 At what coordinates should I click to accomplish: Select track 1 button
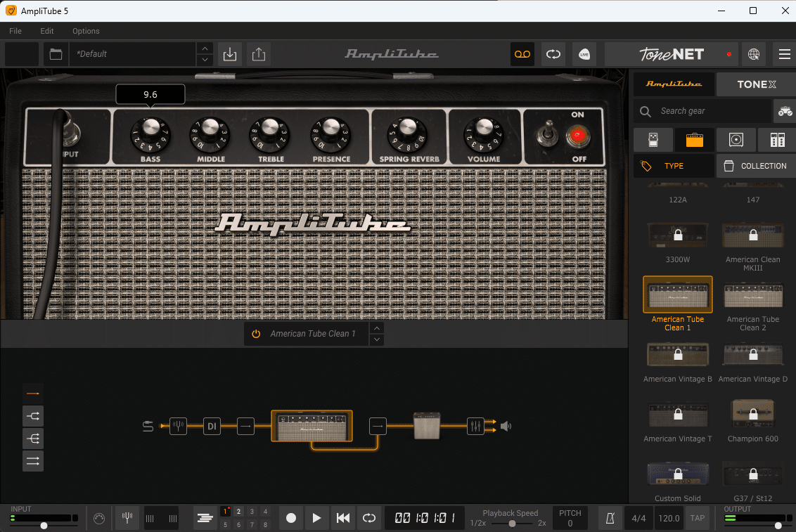[x=226, y=512]
